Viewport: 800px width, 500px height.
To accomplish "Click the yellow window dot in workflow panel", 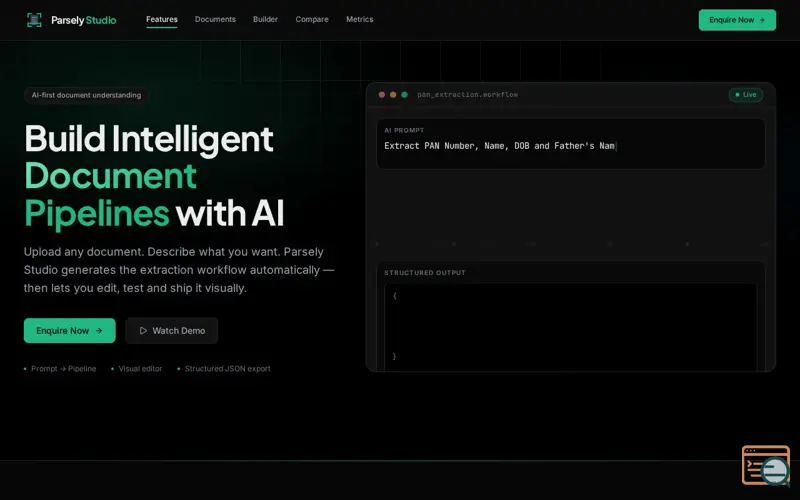I will pyautogui.click(x=393, y=95).
